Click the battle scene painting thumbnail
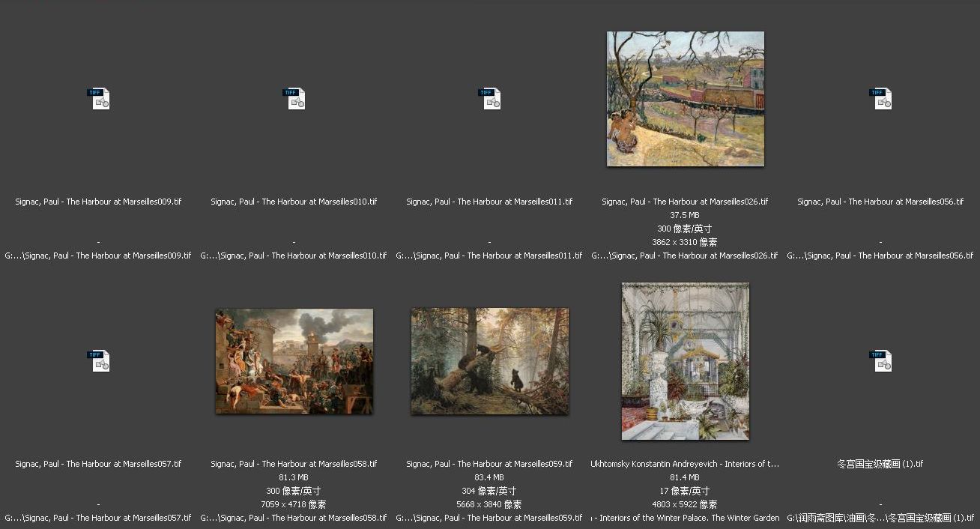This screenshot has width=980, height=529. point(294,361)
